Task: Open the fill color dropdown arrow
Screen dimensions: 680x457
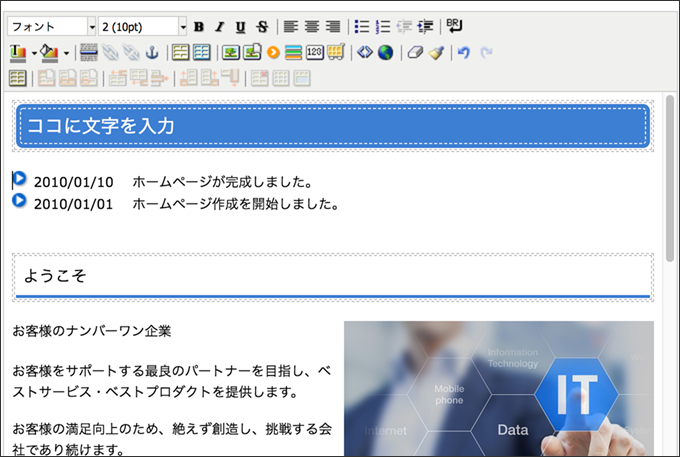Action: pyautogui.click(x=66, y=53)
